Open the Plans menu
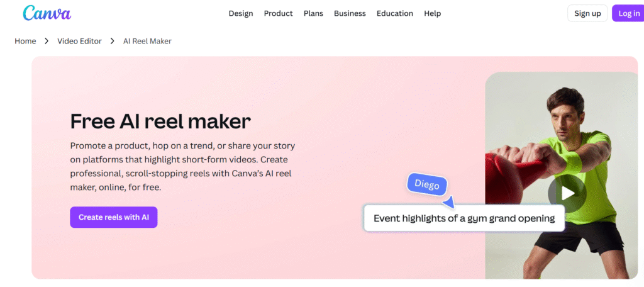Screen dimensions: 644x287 coord(313,14)
